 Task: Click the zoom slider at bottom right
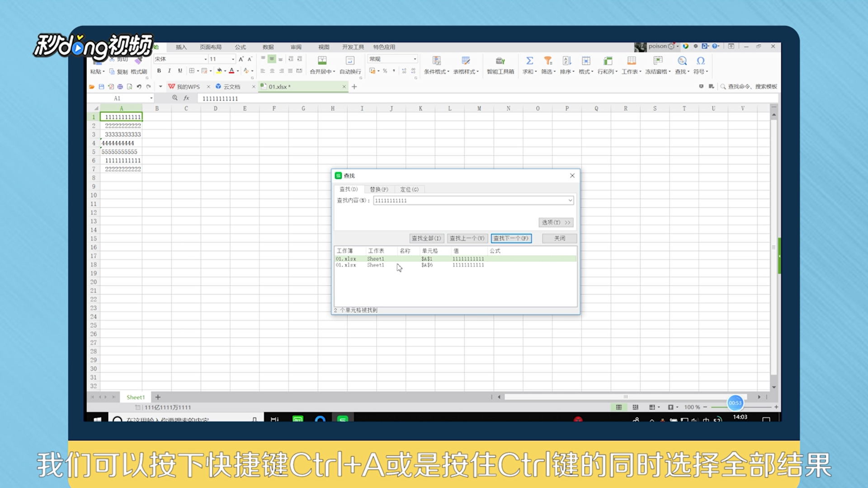point(741,407)
